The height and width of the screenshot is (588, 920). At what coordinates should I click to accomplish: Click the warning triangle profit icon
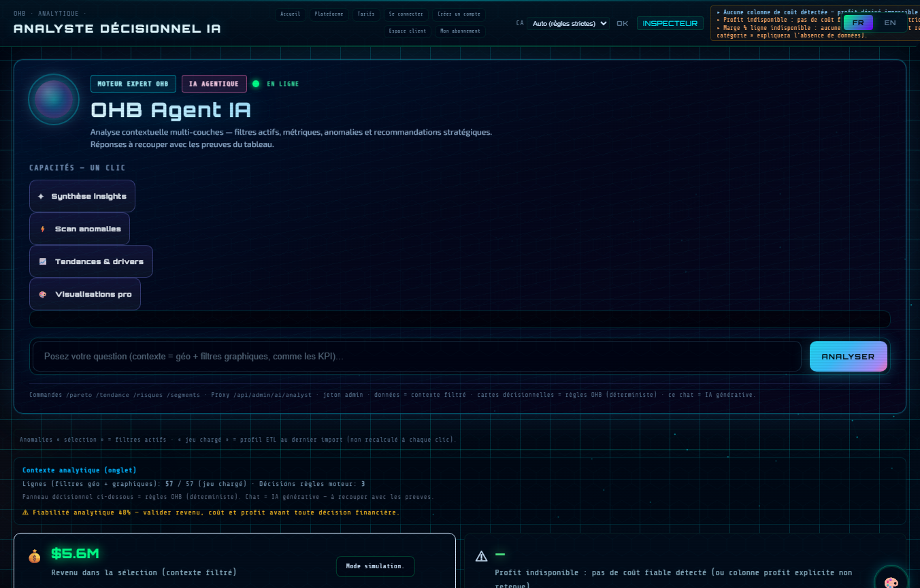tap(482, 556)
